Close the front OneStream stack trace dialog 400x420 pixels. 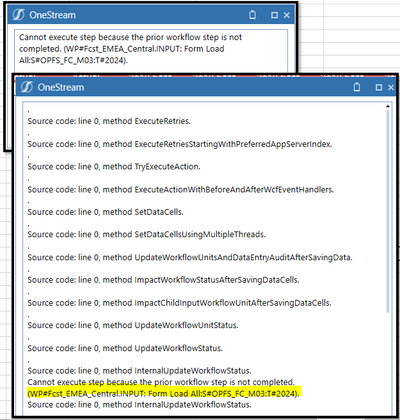click(x=391, y=87)
